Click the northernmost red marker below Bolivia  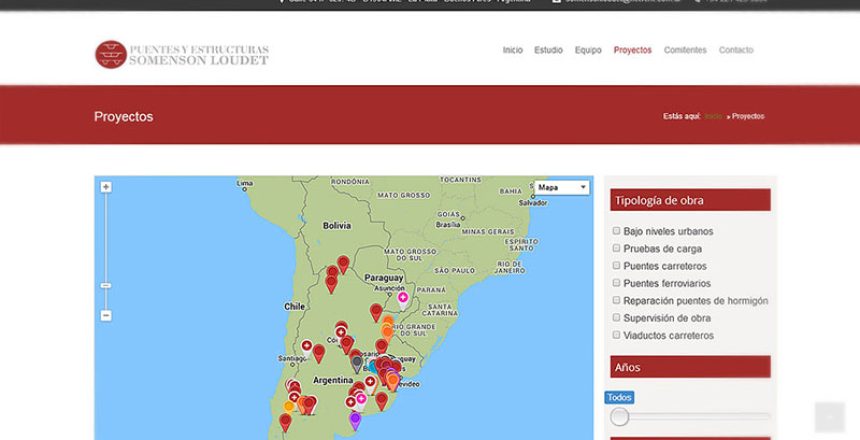click(343, 264)
